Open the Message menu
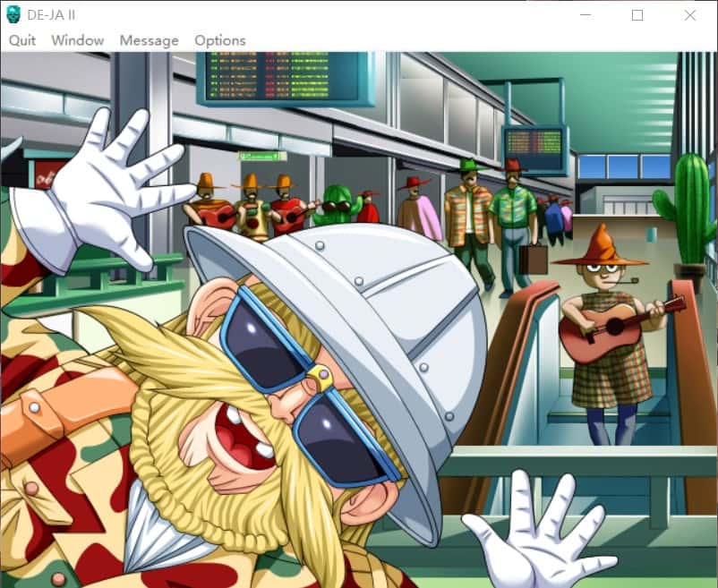The width and height of the screenshot is (718, 588). click(x=149, y=40)
